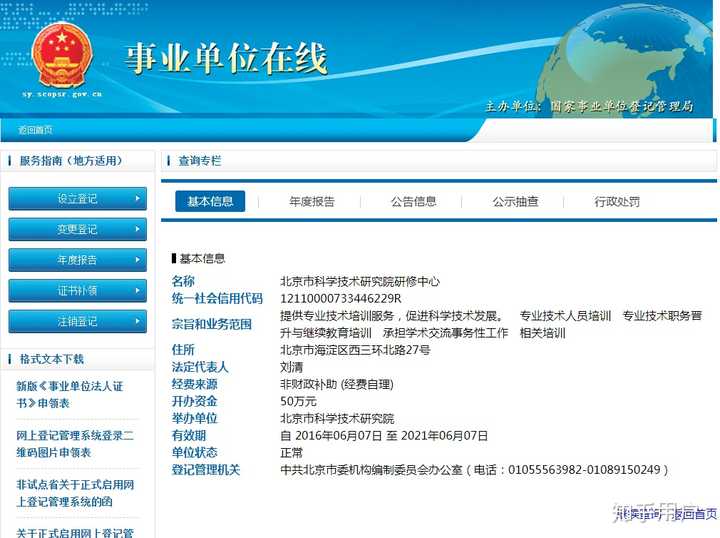Click the funding source 非财政补助 (经费自理)
This screenshot has height=538, width=720.
click(x=337, y=384)
